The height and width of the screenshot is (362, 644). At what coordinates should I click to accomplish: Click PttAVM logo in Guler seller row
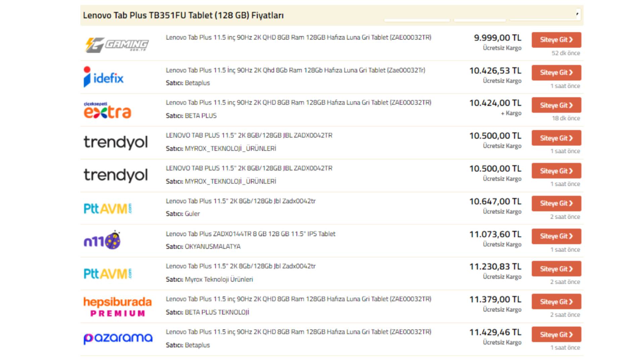108,208
